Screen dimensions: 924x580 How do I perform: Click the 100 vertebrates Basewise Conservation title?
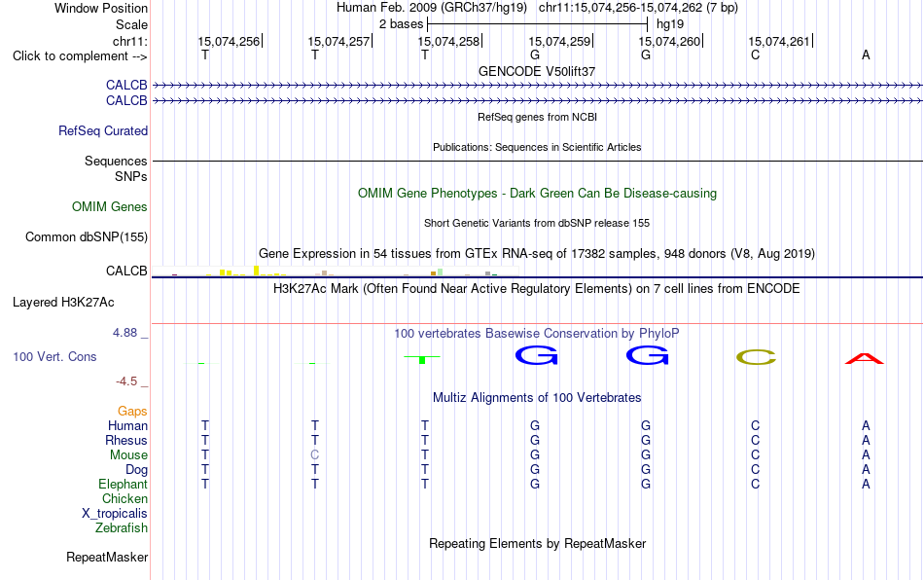tap(537, 334)
